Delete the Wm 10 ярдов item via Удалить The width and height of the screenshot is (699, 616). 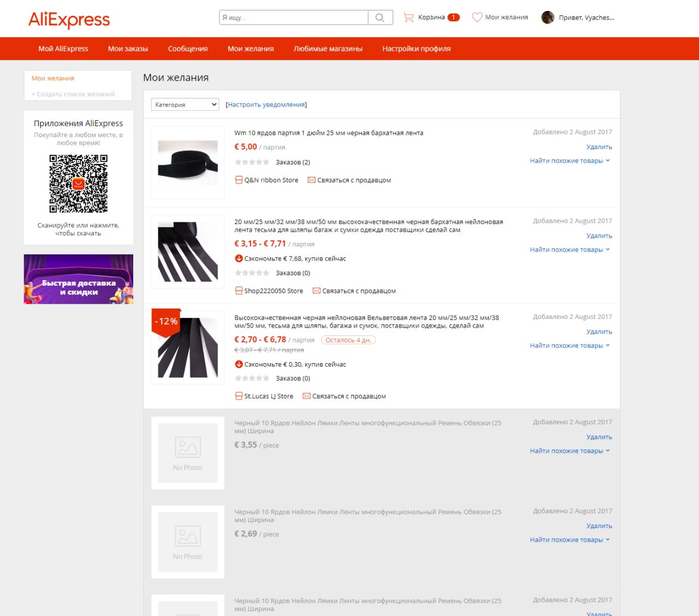[x=599, y=147]
